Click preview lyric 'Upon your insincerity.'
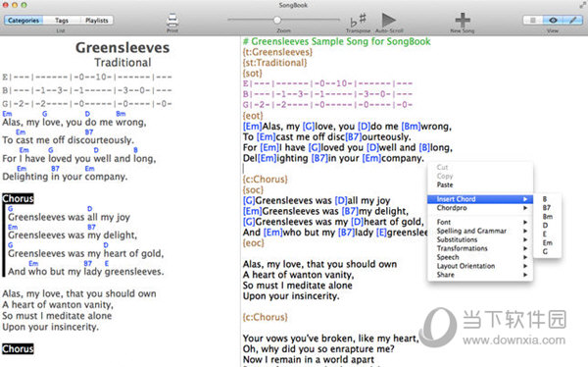588x367 pixels. click(x=51, y=327)
